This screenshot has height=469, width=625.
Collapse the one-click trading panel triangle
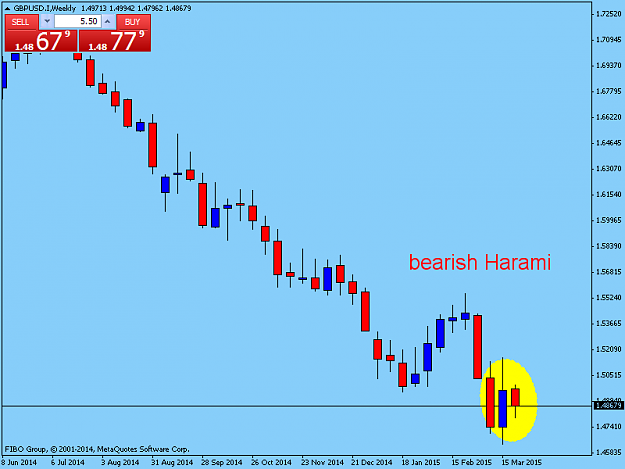[7, 8]
